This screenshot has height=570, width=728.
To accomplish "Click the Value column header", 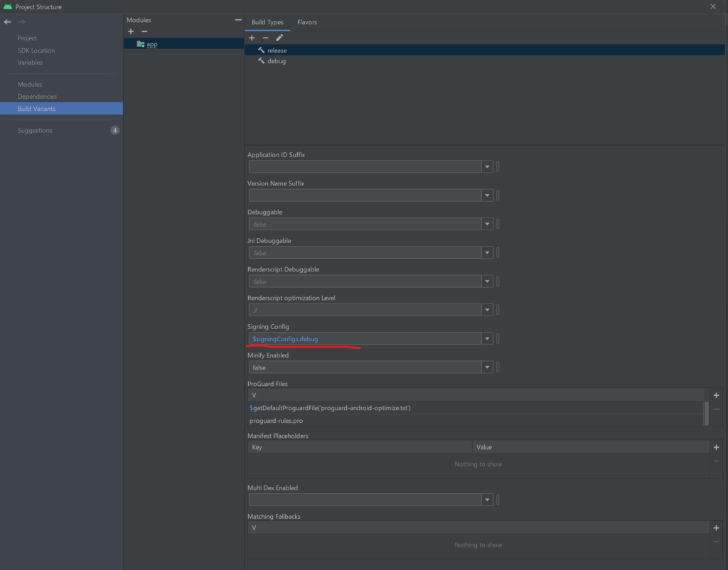I will (591, 448).
